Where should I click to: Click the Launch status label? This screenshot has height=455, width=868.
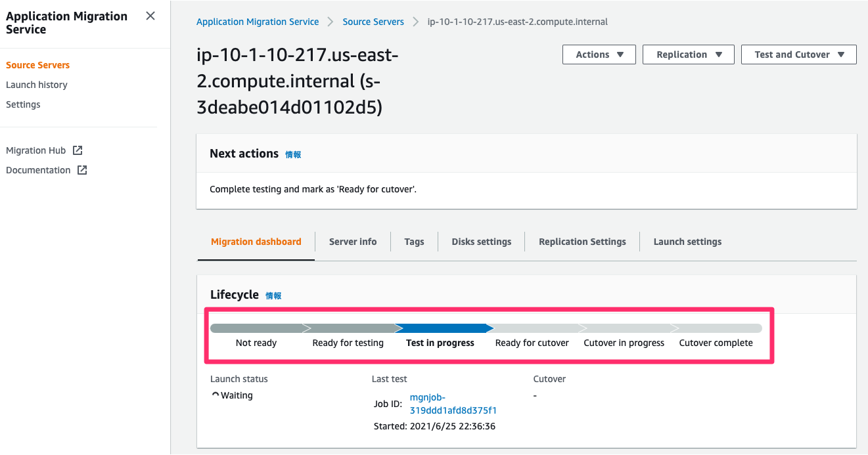coord(239,379)
